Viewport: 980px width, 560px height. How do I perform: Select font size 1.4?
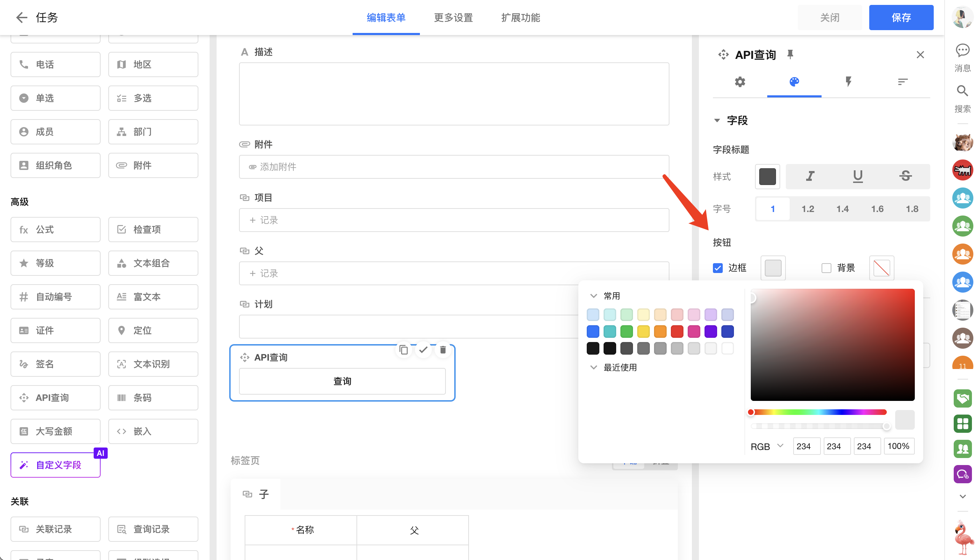(842, 209)
